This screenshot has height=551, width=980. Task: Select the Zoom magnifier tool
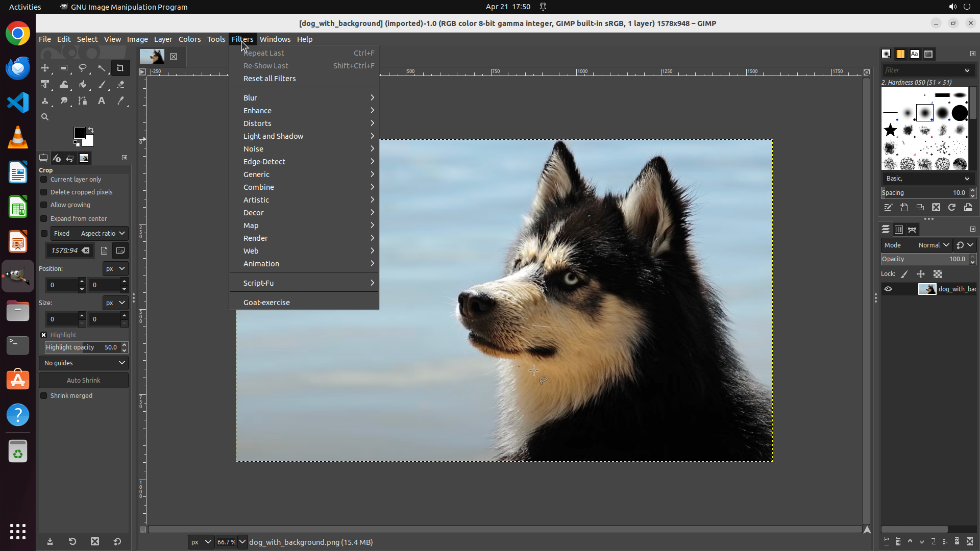pyautogui.click(x=45, y=117)
